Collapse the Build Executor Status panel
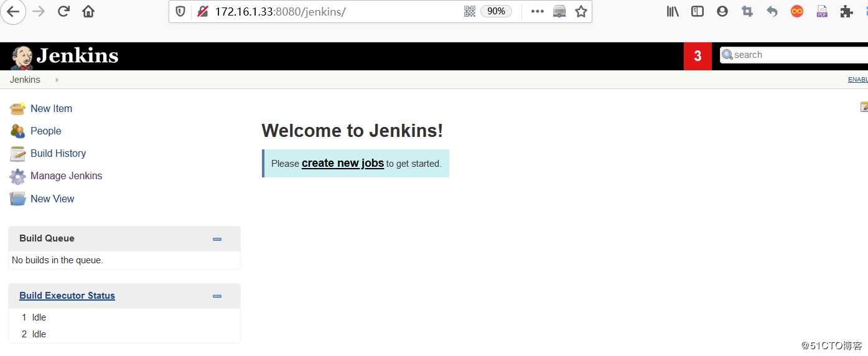This screenshot has width=868, height=356. (217, 296)
